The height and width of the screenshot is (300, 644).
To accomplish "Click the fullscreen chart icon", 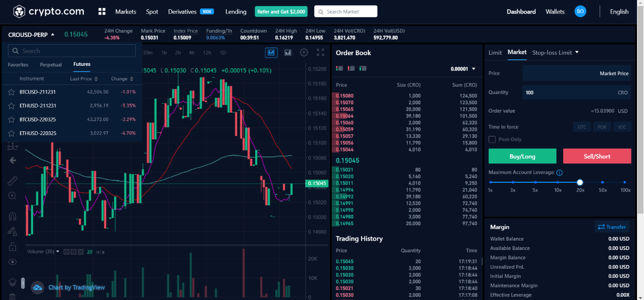I will 320,52.
